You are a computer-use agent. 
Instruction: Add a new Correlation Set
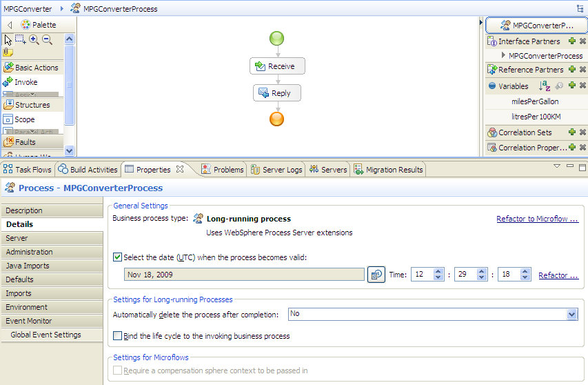[x=572, y=132]
